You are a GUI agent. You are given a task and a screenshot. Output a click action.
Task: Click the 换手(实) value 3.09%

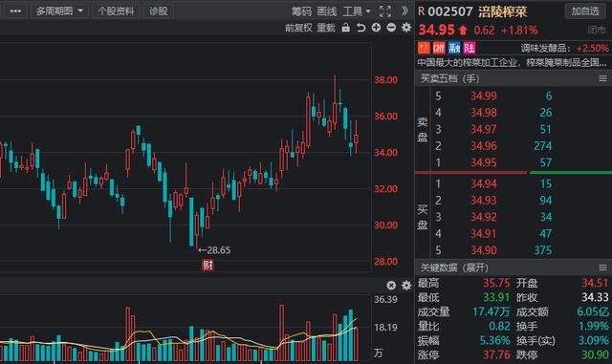point(593,340)
